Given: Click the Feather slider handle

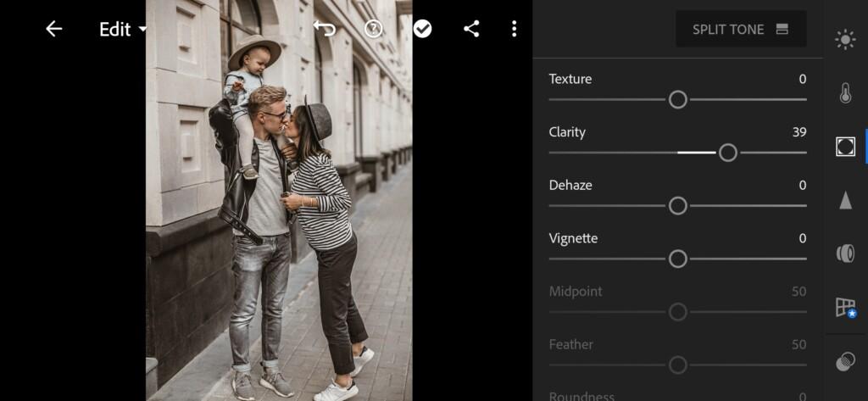Looking at the screenshot, I should pos(677,365).
